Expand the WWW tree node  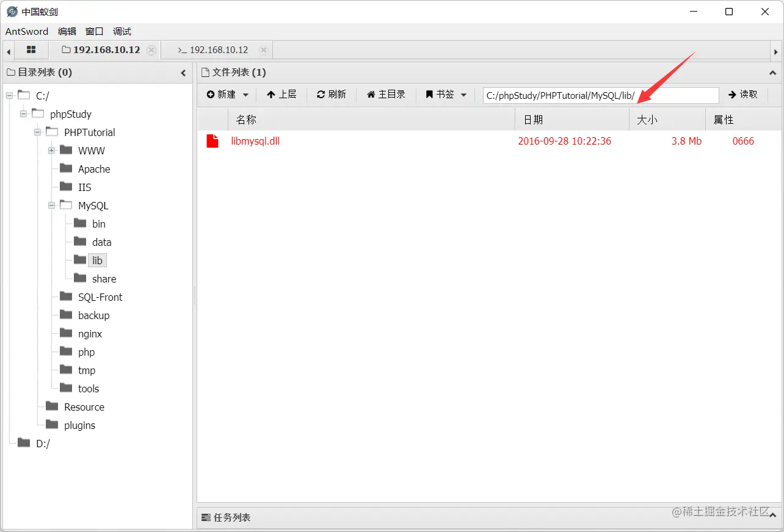pos(52,150)
